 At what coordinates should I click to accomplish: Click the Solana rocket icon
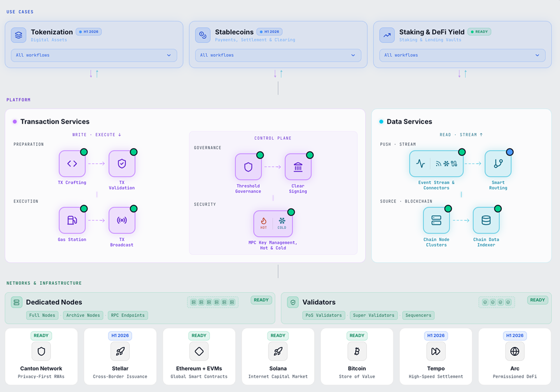click(278, 351)
